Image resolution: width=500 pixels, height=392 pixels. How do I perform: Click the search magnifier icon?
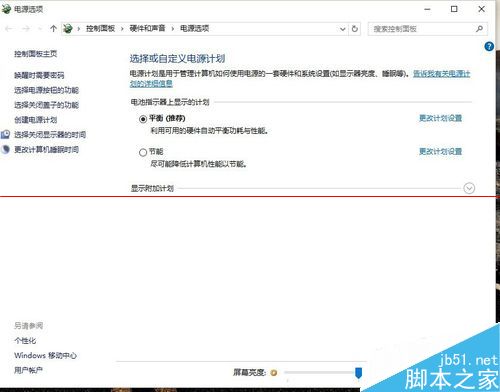point(479,29)
